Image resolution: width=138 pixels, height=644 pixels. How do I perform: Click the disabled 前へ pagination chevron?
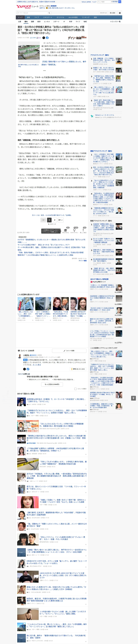(x=43, y=220)
